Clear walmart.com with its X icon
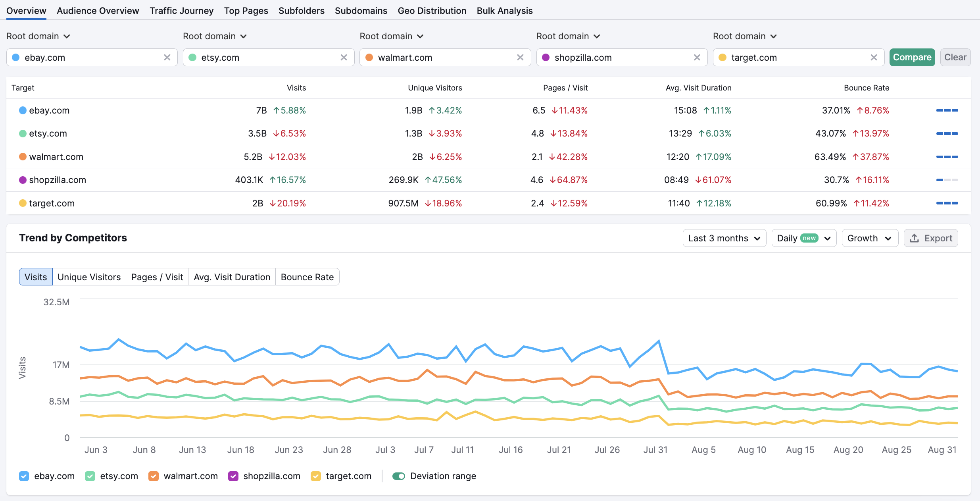 520,58
